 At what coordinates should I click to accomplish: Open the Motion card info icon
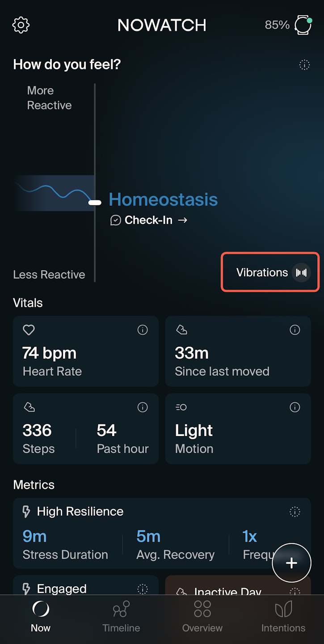click(295, 407)
